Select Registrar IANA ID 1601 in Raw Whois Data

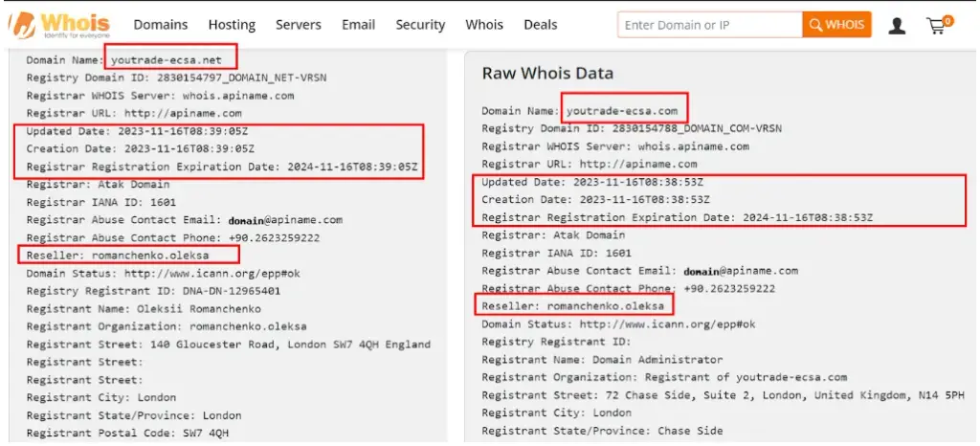coord(556,253)
